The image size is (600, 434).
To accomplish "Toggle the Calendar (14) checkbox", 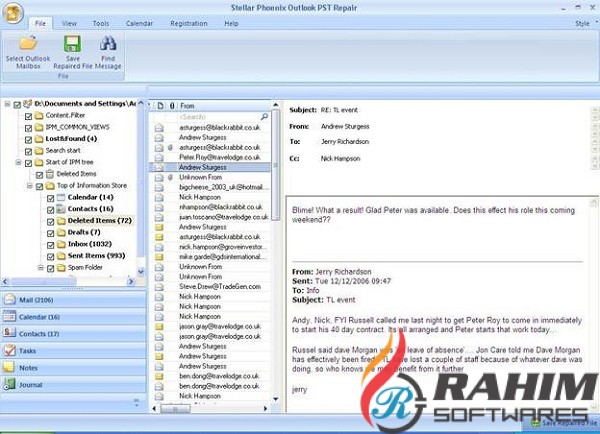I will pyautogui.click(x=51, y=198).
